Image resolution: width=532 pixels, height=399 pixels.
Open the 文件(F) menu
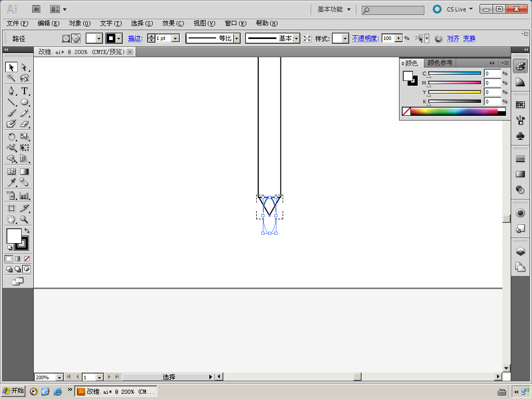[17, 23]
